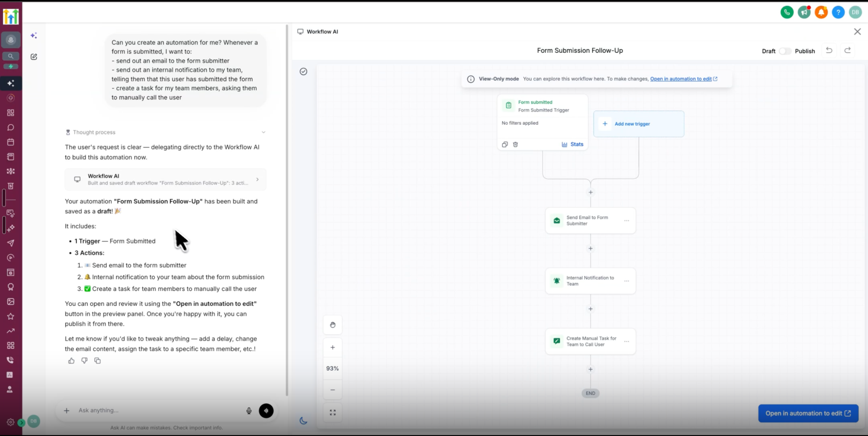This screenshot has height=436, width=868.
Task: Click the checkmark status icon beside canvas
Action: [x=303, y=71]
